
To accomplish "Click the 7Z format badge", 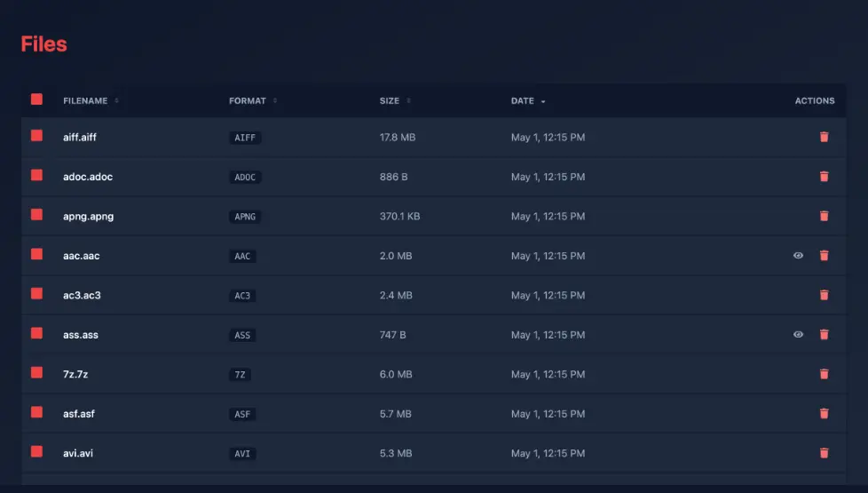I will point(240,375).
